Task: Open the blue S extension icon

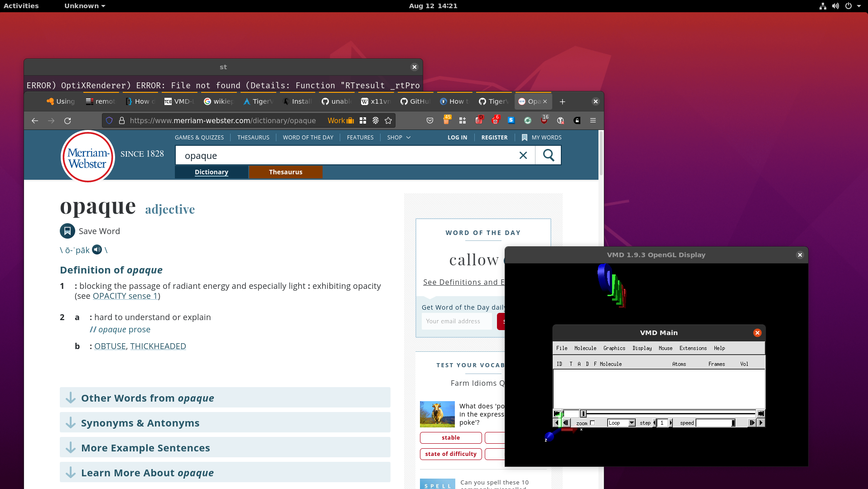Action: tap(511, 120)
